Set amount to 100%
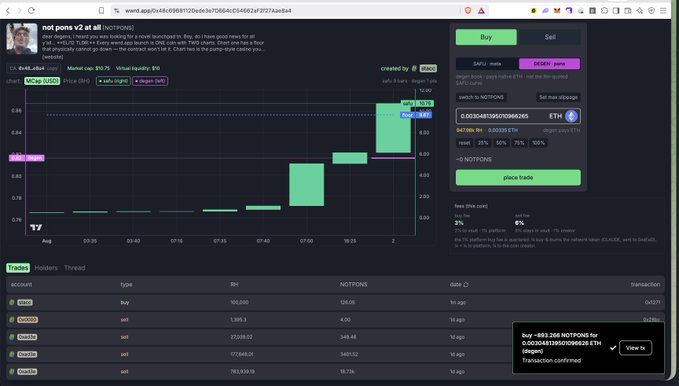 (538, 143)
